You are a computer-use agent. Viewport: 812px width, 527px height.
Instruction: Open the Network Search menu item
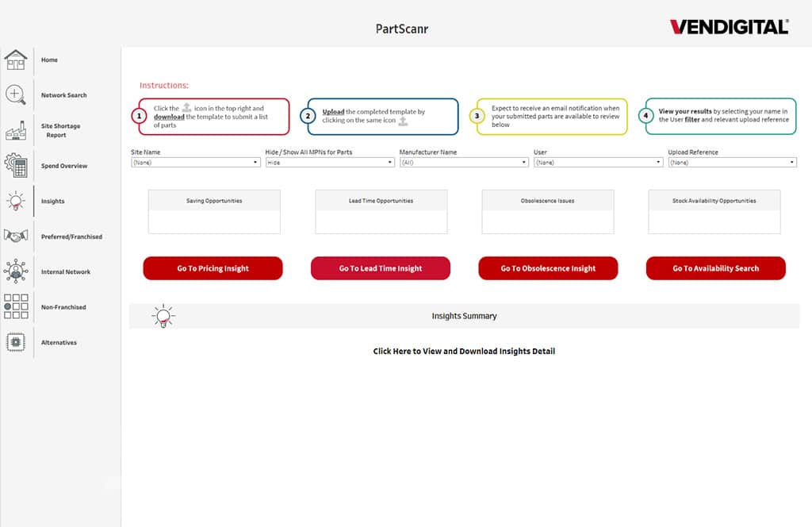(63, 95)
